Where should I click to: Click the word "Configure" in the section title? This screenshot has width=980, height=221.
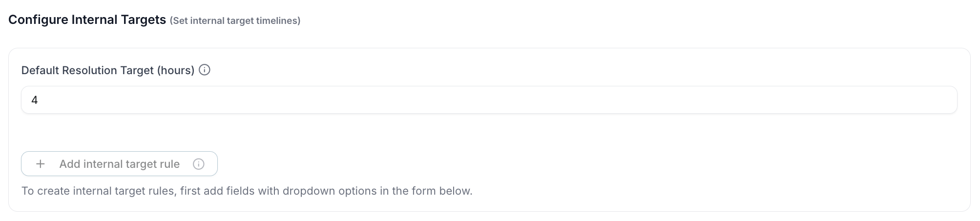pos(38,20)
